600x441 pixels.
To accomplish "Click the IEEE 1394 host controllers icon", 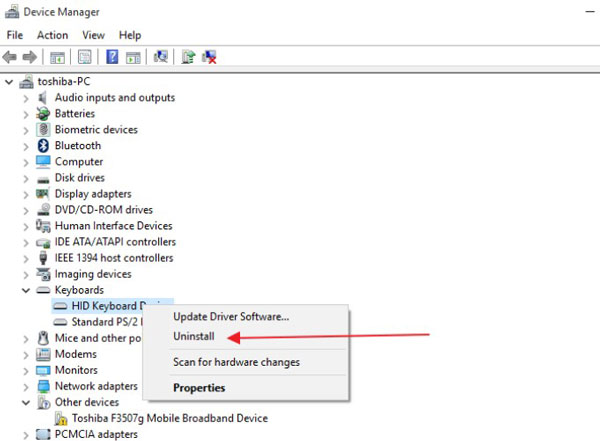I will [x=43, y=258].
